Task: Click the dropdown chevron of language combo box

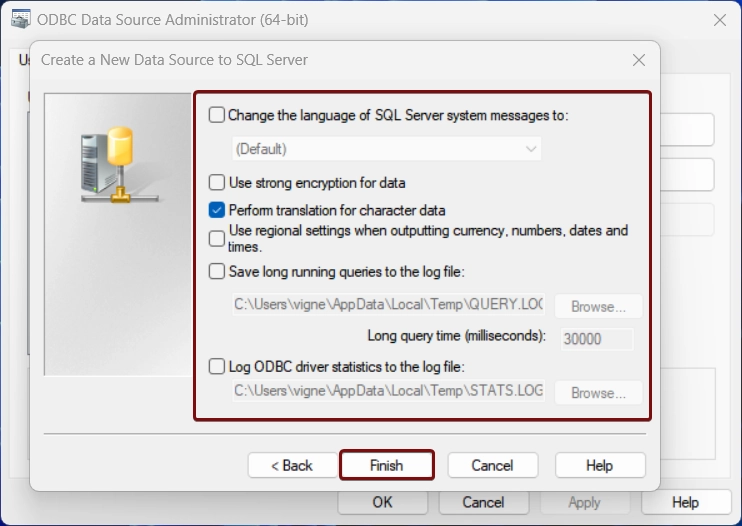Action: click(x=531, y=149)
